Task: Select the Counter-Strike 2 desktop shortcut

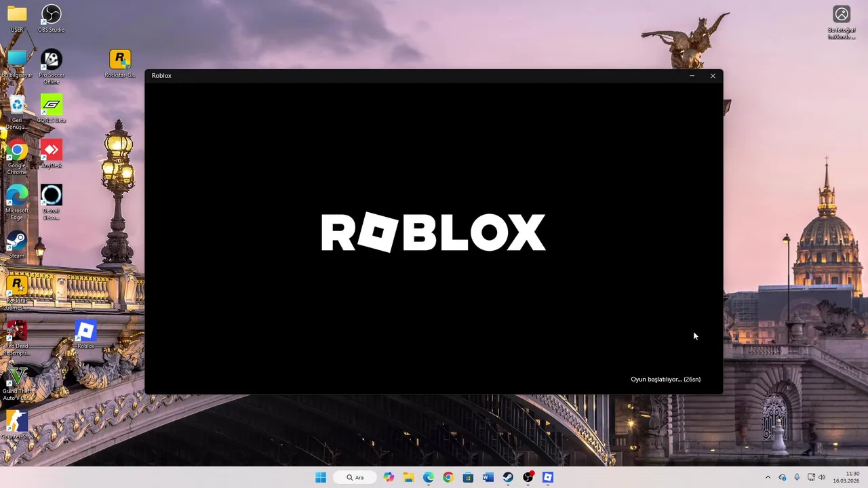Action: coord(17,425)
